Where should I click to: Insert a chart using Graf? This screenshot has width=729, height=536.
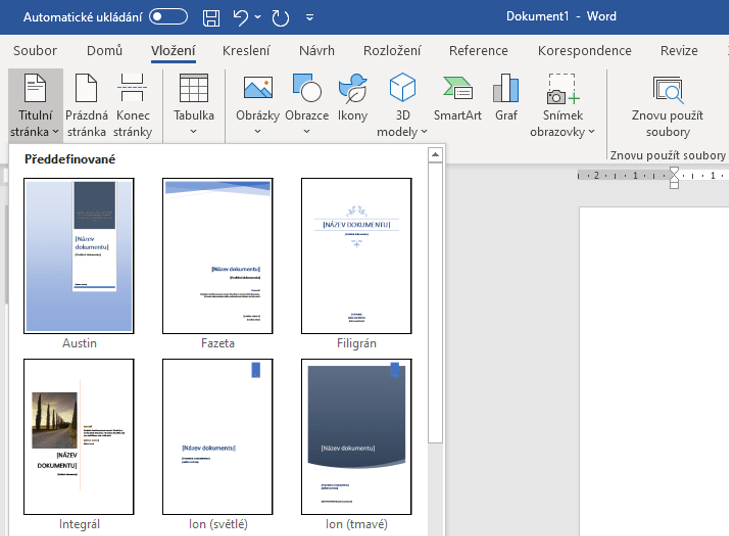tap(506, 98)
